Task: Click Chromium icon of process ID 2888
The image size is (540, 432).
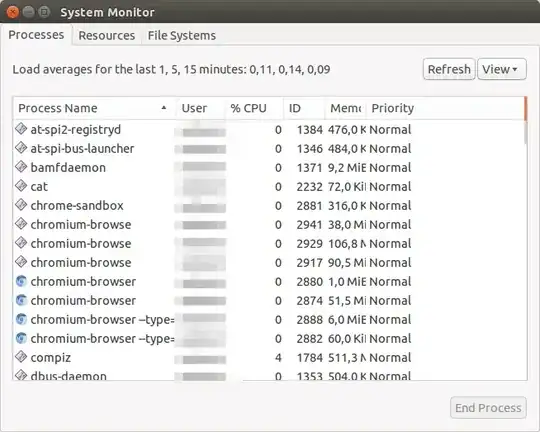Action: pos(21,319)
